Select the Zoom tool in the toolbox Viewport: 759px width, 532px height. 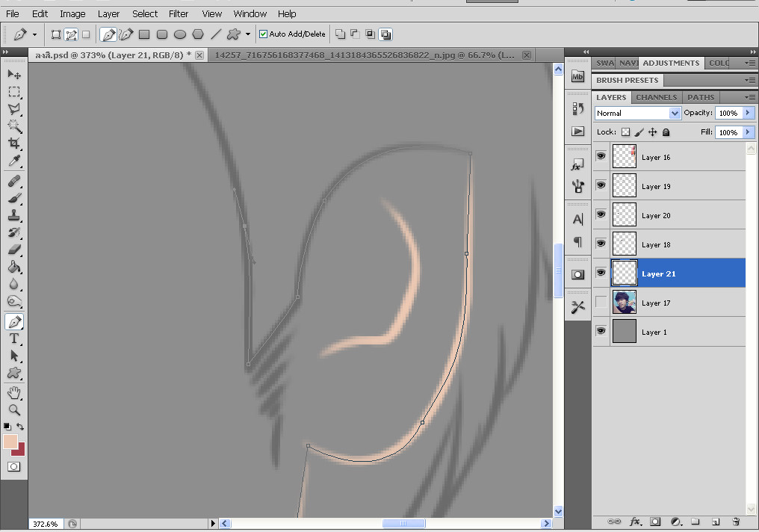14,410
